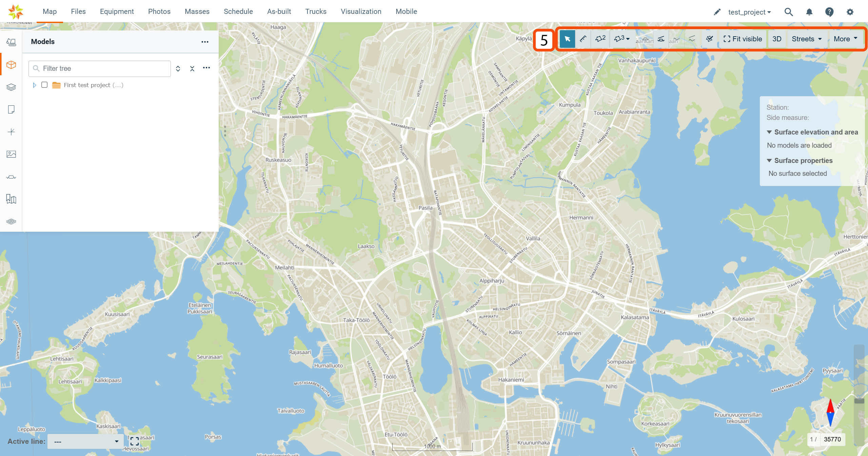Image resolution: width=868 pixels, height=456 pixels.
Task: Open the image gallery sidebar icon
Action: click(x=11, y=154)
